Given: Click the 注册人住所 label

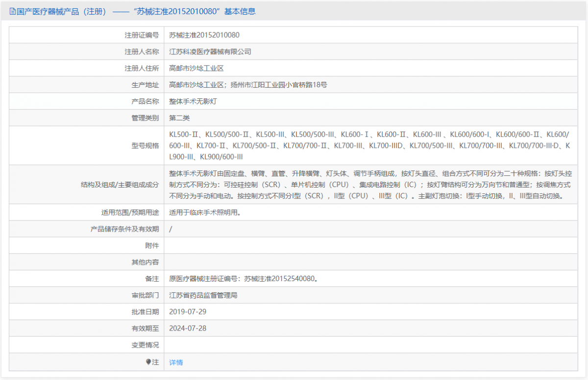Looking at the screenshot, I should pyautogui.click(x=142, y=68).
